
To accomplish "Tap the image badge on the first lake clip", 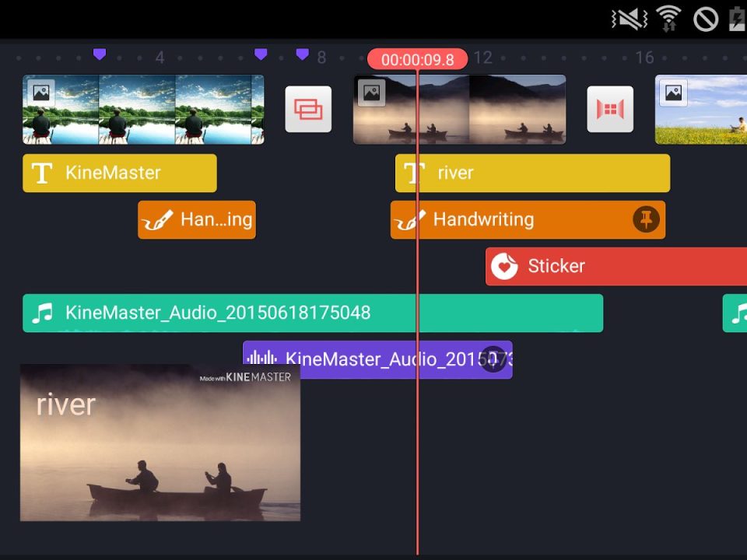I will click(40, 92).
